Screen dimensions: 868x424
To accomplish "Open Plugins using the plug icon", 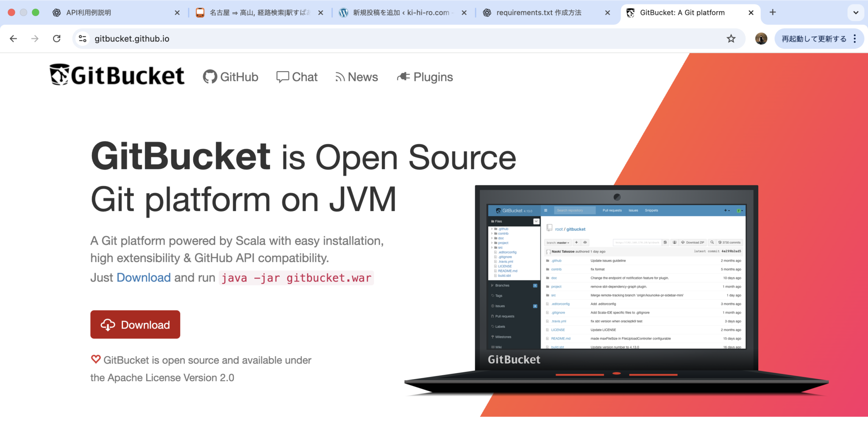I will pos(403,77).
